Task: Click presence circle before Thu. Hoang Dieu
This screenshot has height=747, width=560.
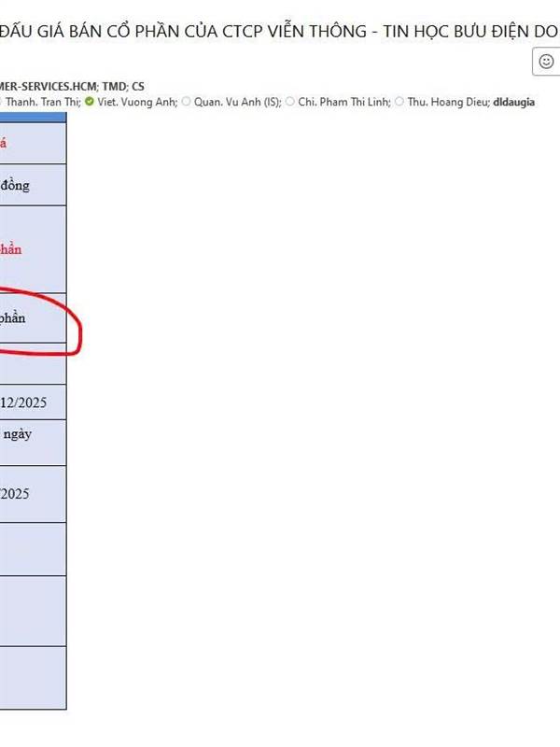Action: tap(399, 102)
